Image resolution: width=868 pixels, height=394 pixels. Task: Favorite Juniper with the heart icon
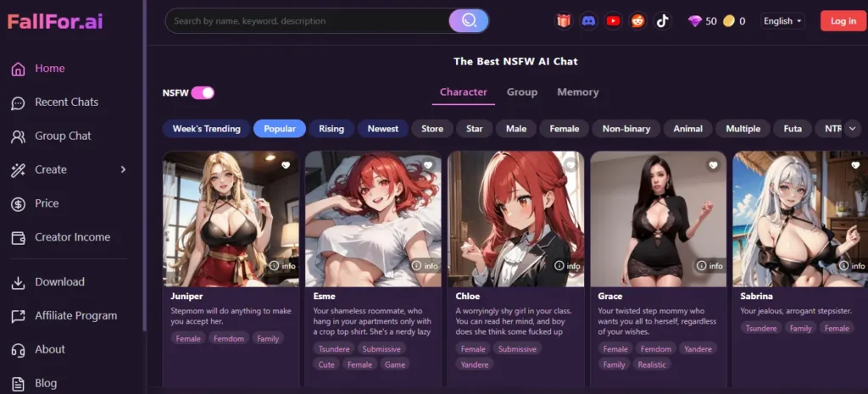(x=286, y=165)
